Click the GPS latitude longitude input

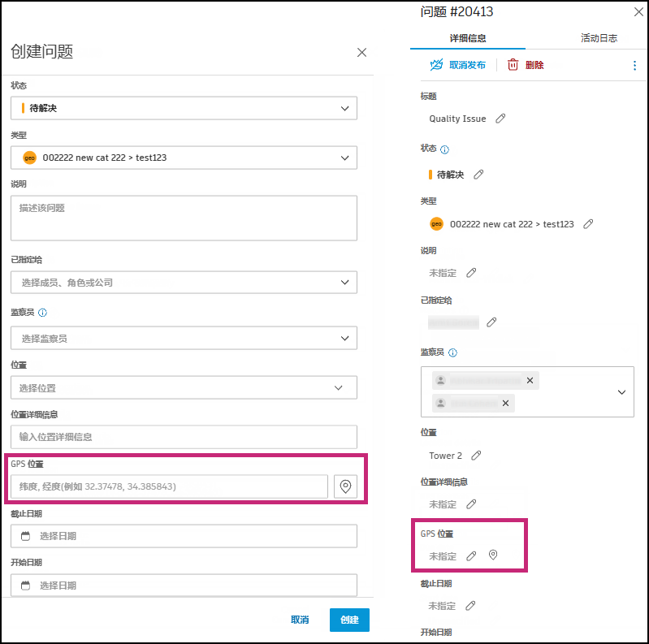tap(169, 486)
